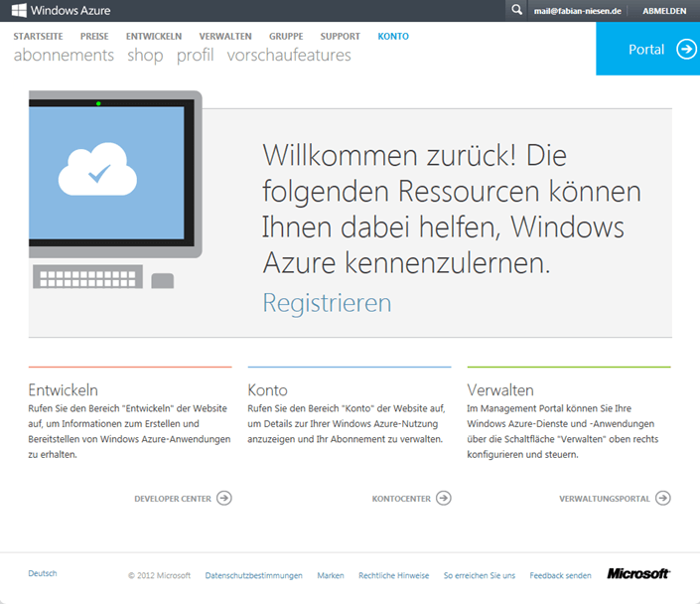
Task: Click the Windows Azure title text
Action: tap(70, 10)
